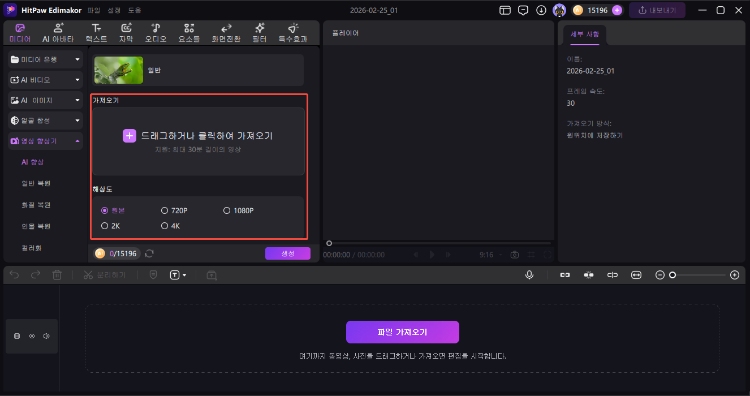
Task: Open the 세부 사항 details tab
Action: 585,34
